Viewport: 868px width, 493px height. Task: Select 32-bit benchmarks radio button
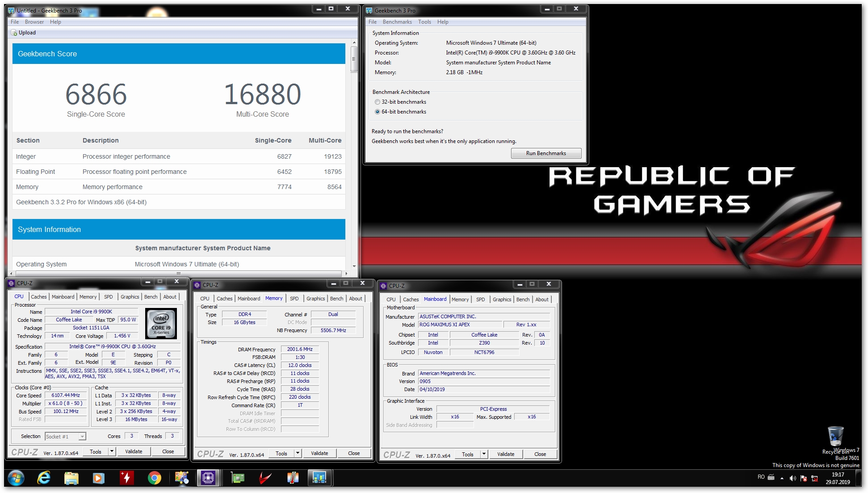point(377,102)
